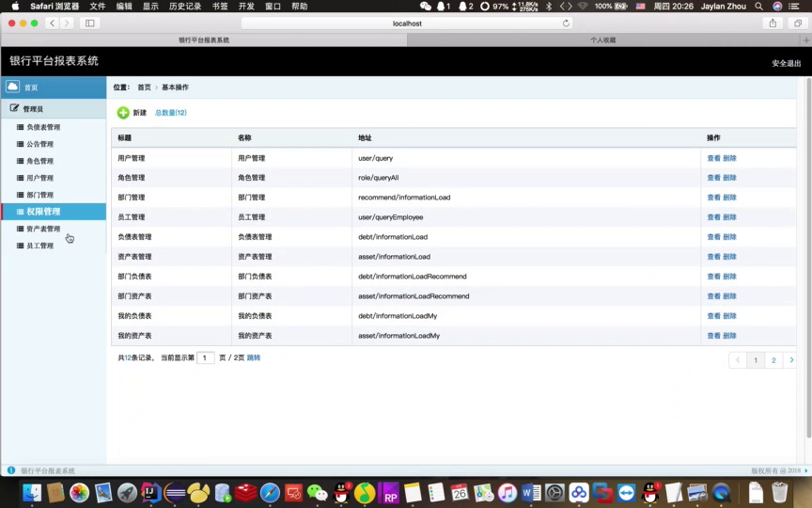The image size is (812, 508).
Task: Open 资产表管理 in sidebar
Action: coord(43,229)
